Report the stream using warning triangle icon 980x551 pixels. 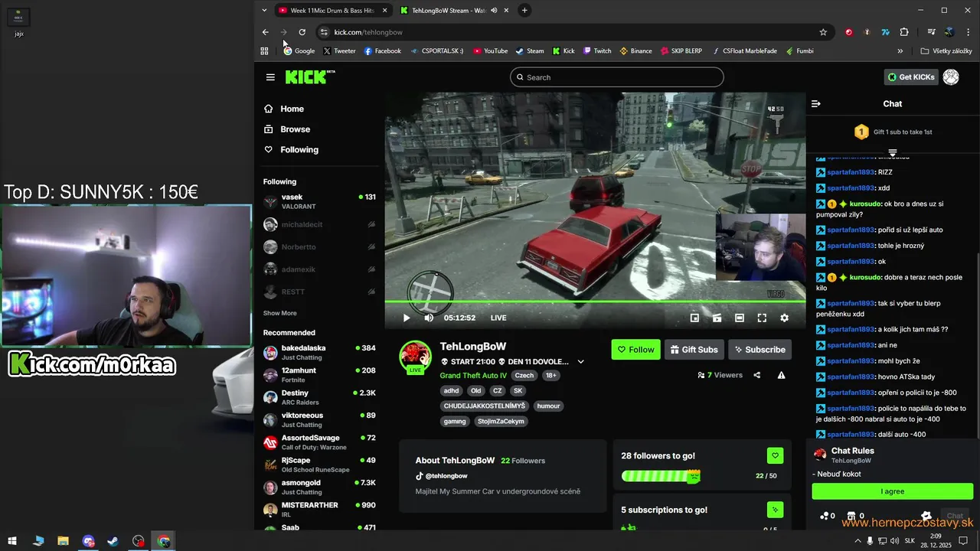(x=781, y=375)
